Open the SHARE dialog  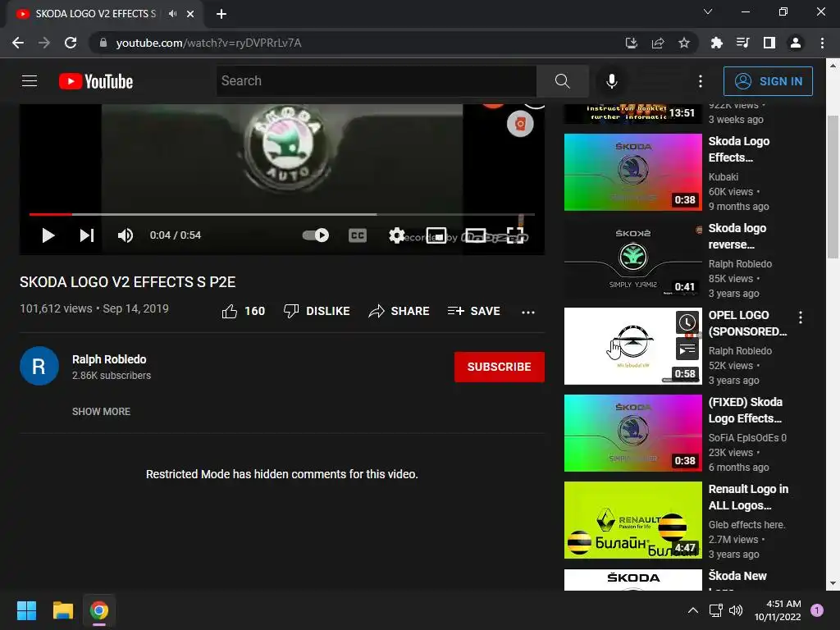click(399, 311)
